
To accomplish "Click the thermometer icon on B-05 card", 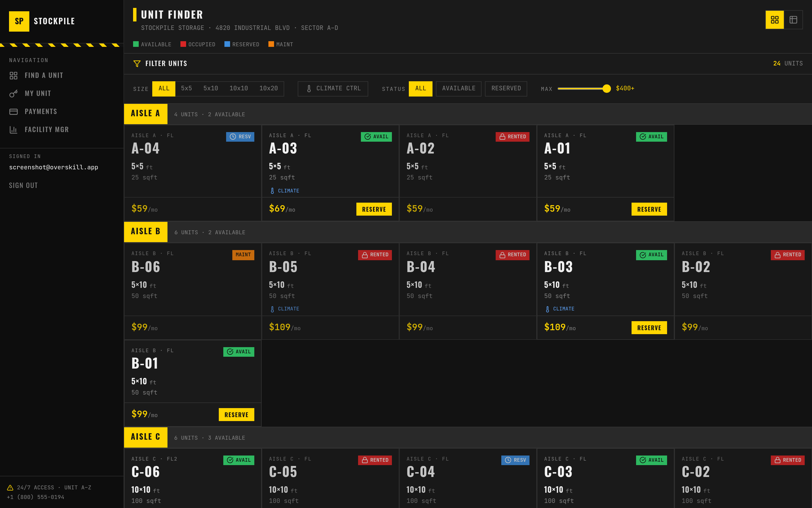I will [272, 309].
